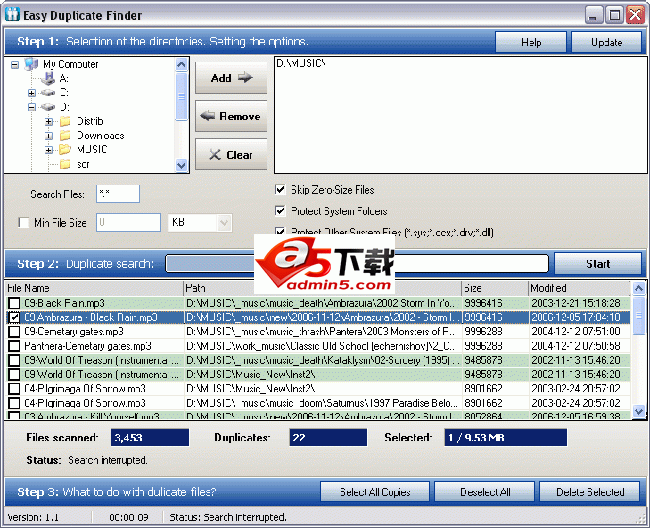The height and width of the screenshot is (528, 650).
Task: Minimize the Easy Duplicate Finder window
Action: pos(594,15)
